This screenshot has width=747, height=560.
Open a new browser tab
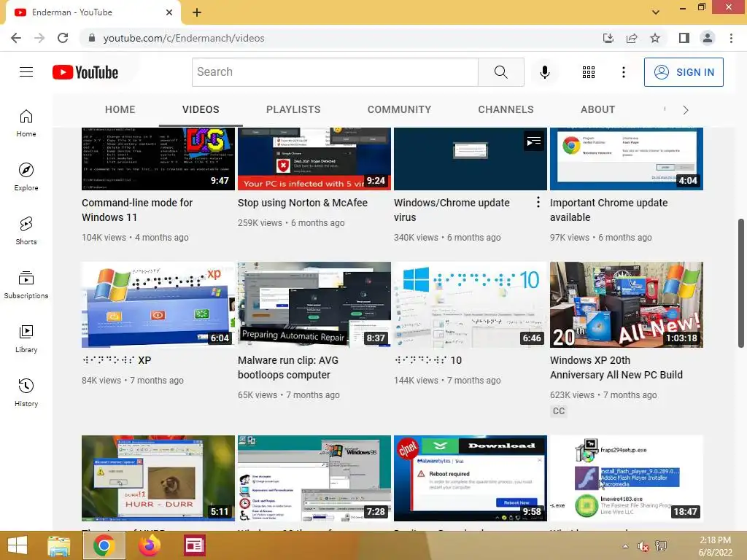pyautogui.click(x=197, y=12)
